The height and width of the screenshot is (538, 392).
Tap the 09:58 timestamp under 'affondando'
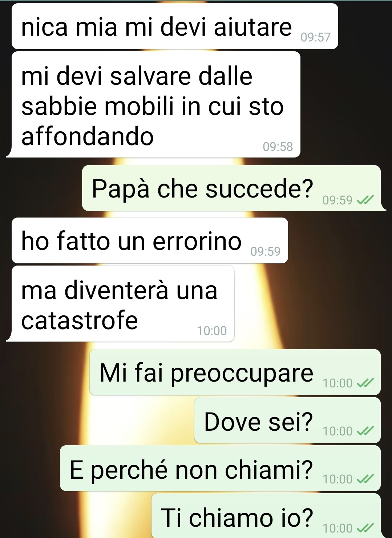click(278, 147)
